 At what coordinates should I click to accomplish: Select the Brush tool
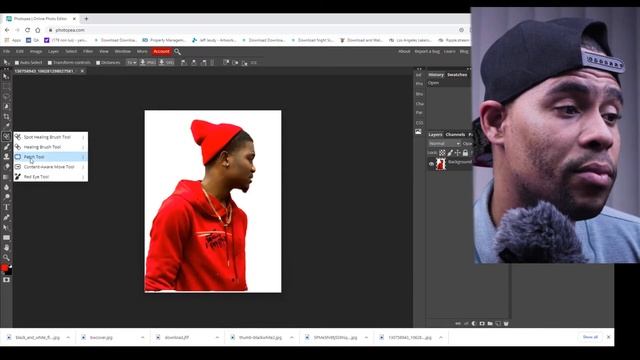[x=6, y=147]
